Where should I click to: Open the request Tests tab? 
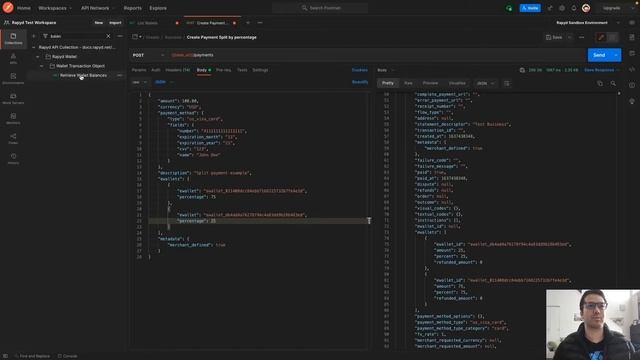tap(242, 70)
